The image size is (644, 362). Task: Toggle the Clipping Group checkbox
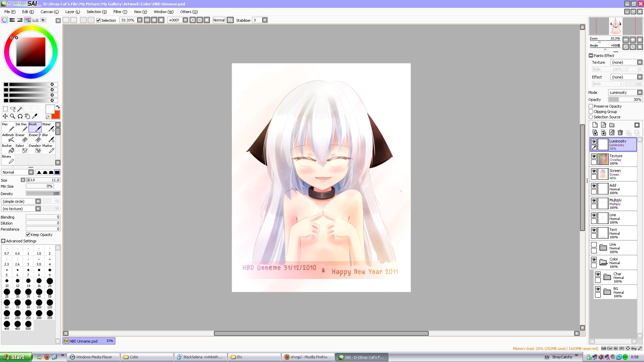point(591,112)
